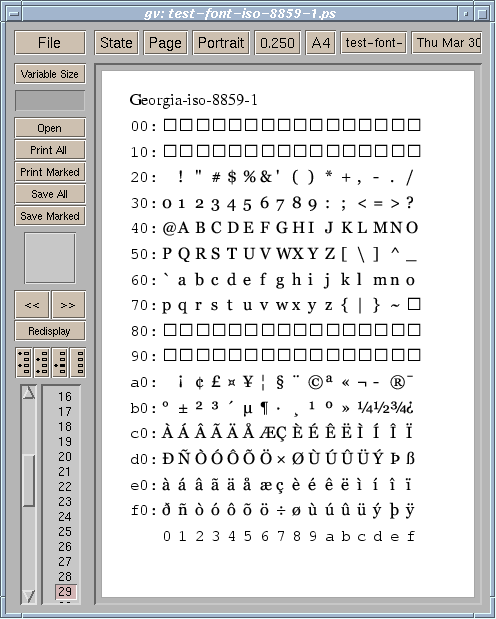Screen dimensions: 496x619
Task: Click the scrollbar up arrow in page list
Action: [28, 393]
